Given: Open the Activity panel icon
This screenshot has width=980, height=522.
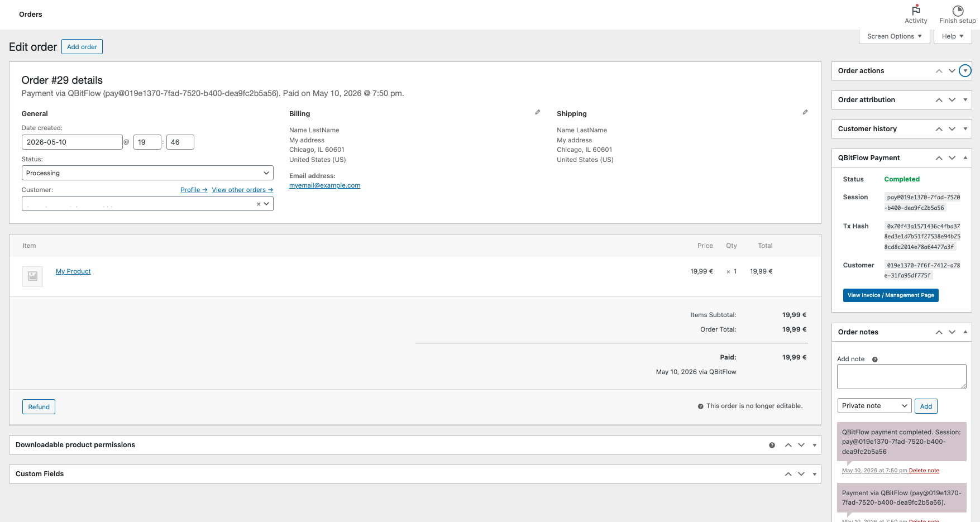Looking at the screenshot, I should tap(916, 11).
